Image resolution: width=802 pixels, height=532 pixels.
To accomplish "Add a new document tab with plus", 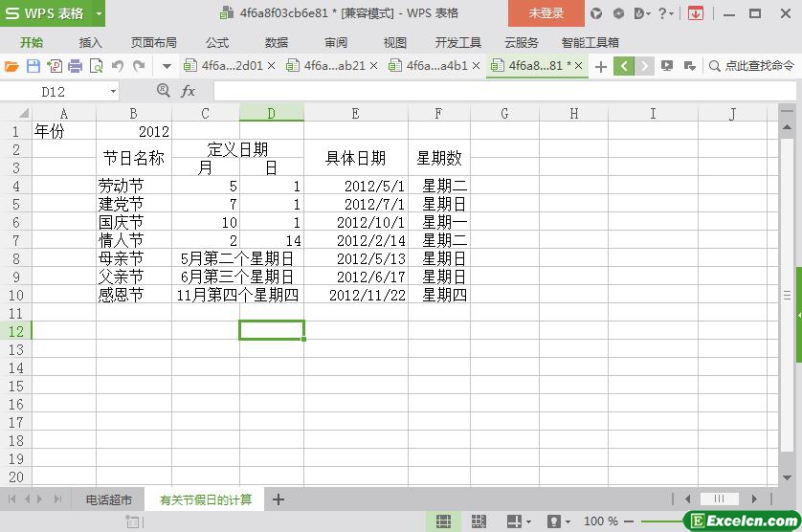I will pyautogui.click(x=601, y=67).
